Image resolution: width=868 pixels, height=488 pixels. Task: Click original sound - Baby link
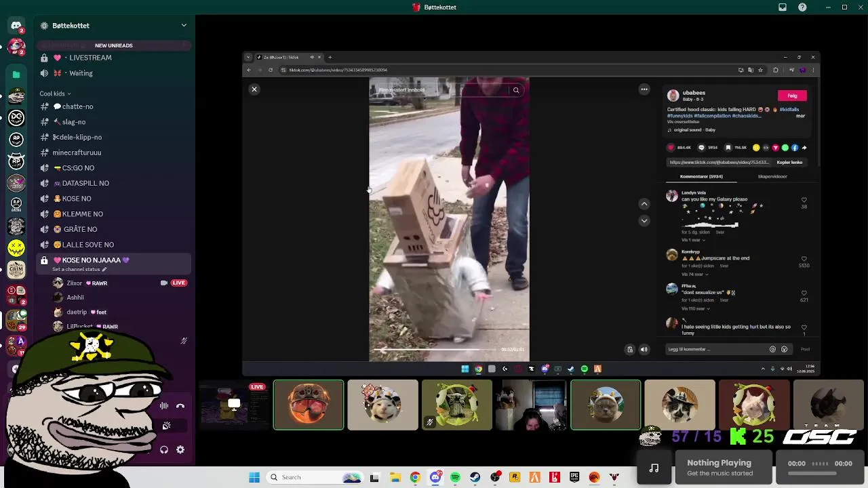pos(694,130)
